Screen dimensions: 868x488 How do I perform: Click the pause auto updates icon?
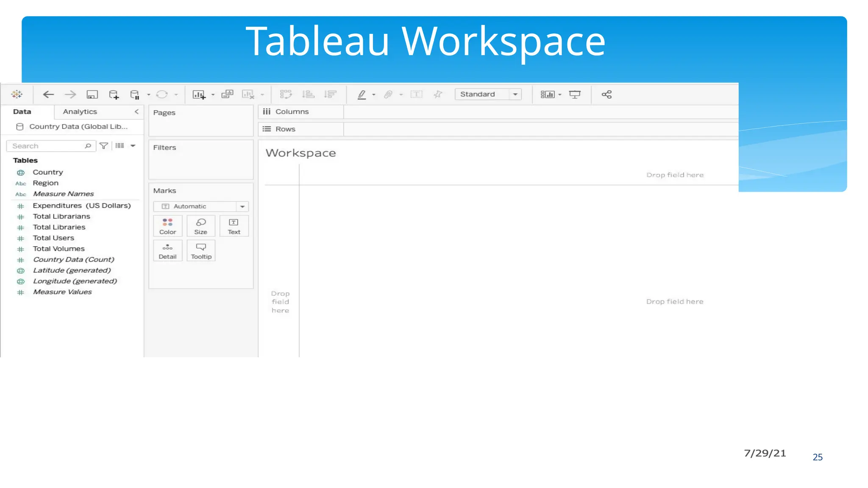pyautogui.click(x=135, y=94)
